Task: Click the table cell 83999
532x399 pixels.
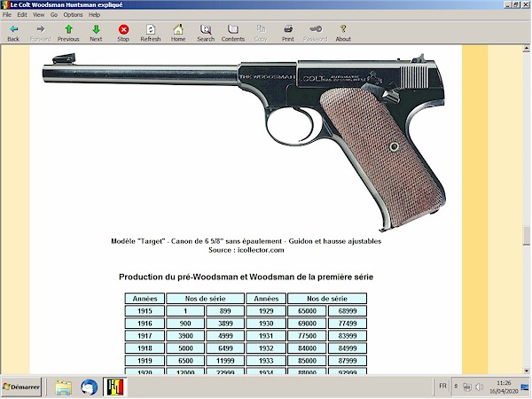Action: tap(348, 335)
